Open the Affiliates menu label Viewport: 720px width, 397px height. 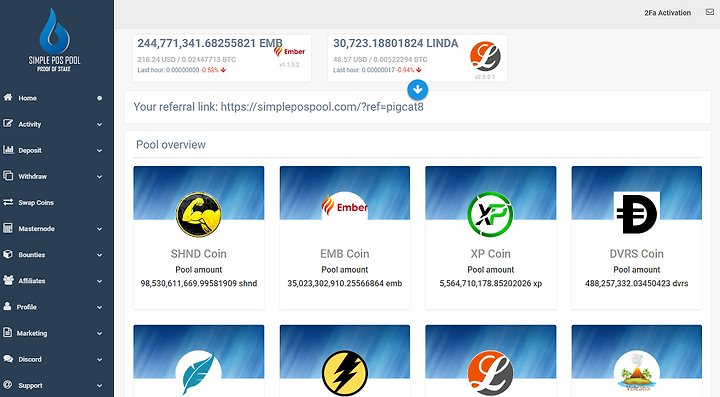32,281
